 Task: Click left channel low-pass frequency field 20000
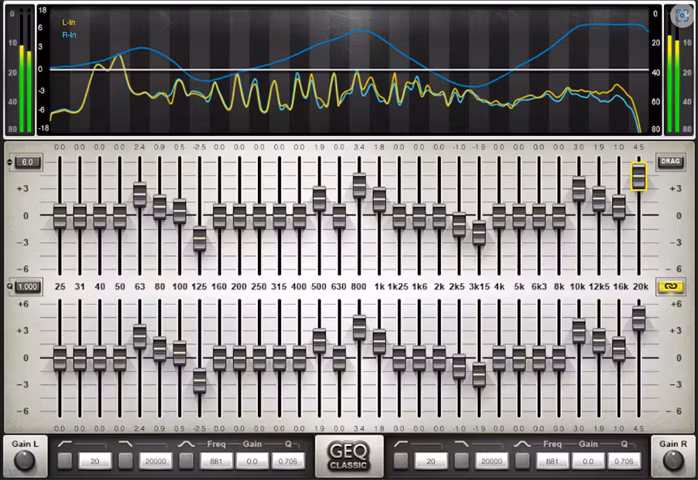point(155,461)
